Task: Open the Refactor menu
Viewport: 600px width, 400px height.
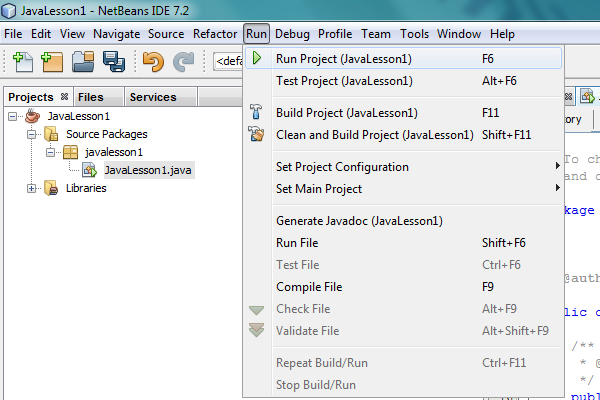Action: click(x=215, y=34)
